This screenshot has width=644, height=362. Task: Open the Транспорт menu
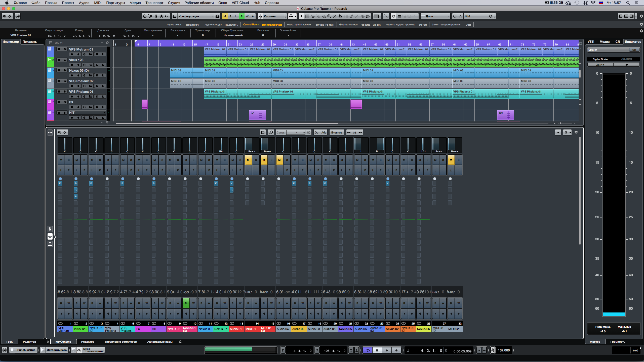click(x=154, y=3)
